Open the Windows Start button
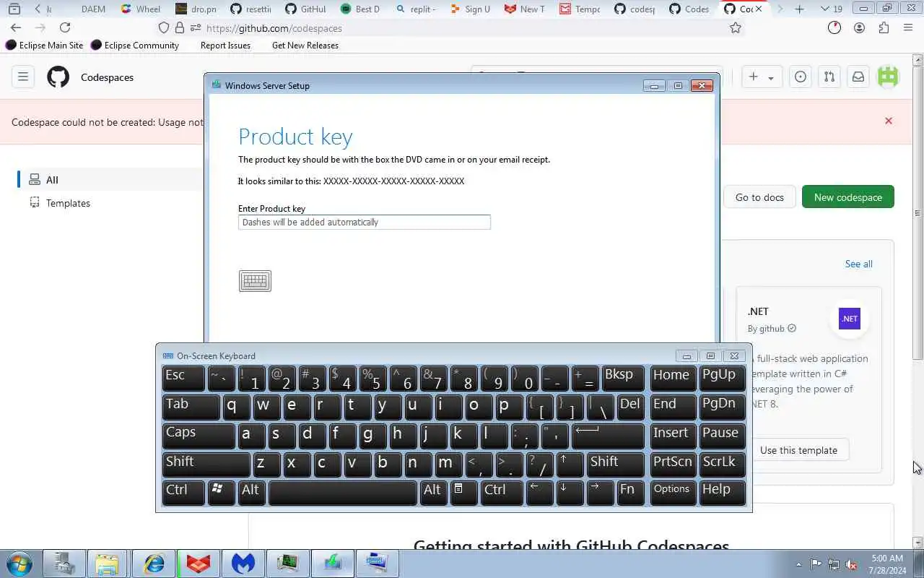The image size is (924, 578). tap(19, 564)
